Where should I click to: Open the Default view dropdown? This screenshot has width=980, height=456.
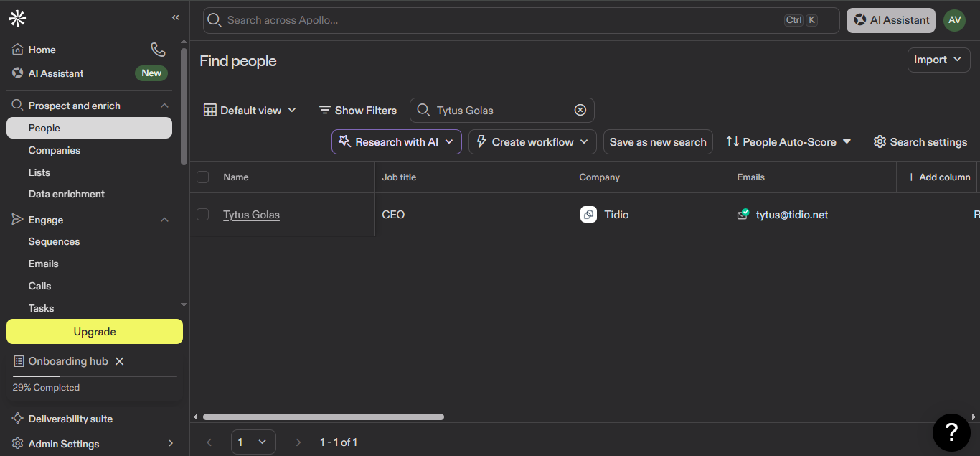tap(250, 111)
